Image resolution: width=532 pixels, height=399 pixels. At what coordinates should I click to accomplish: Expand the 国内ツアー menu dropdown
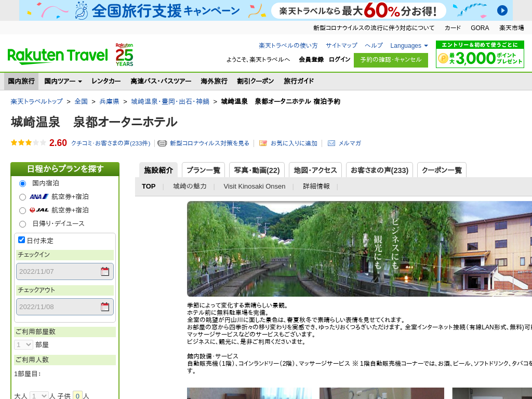pos(63,81)
